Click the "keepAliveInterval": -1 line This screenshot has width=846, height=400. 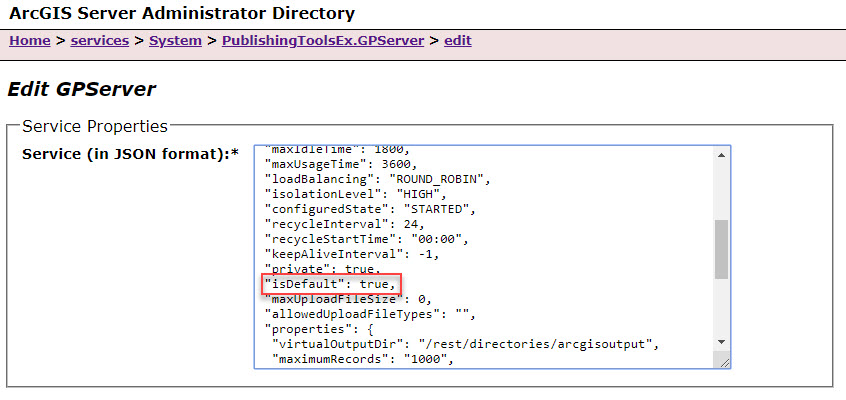(352, 254)
